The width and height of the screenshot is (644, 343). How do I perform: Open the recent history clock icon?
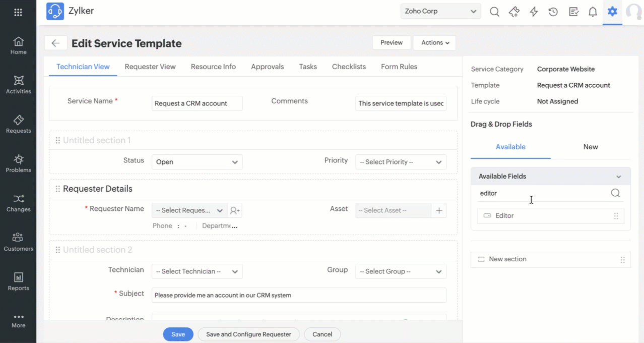coord(553,12)
